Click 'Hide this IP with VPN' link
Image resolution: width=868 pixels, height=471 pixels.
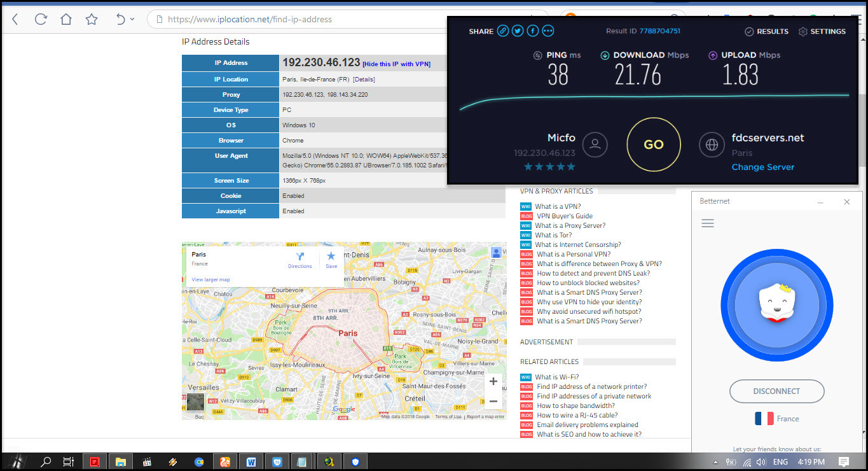click(x=396, y=64)
